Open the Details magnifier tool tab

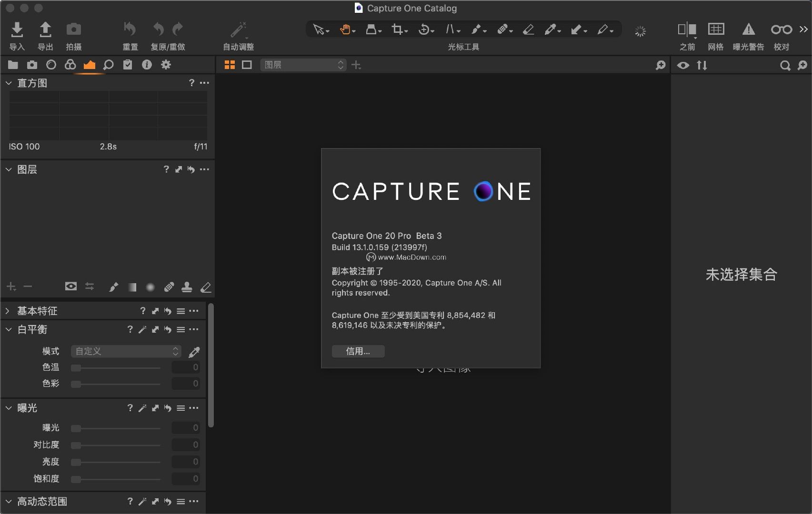point(109,65)
